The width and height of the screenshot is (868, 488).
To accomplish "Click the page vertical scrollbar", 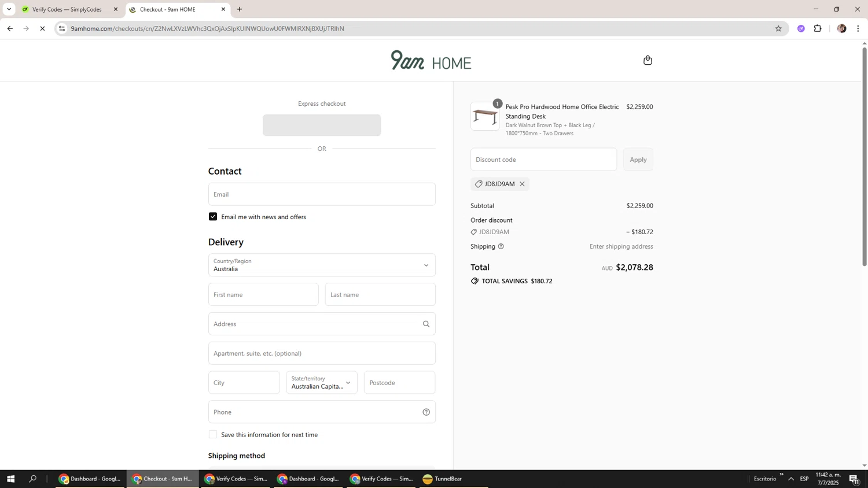I will 865,156.
